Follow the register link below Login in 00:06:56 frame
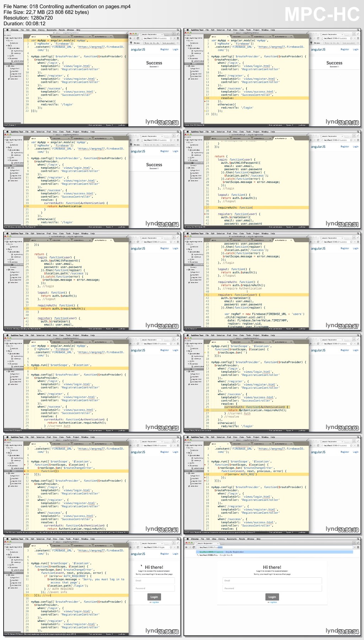The image size is (364, 640). point(155,602)
